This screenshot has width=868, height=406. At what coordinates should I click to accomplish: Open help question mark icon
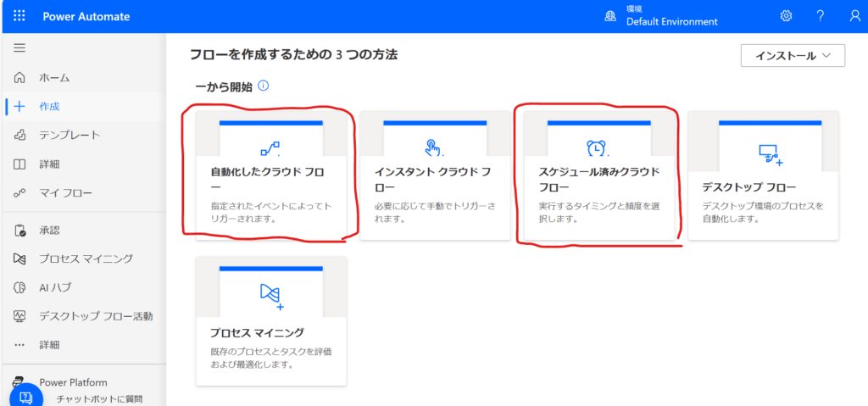coord(821,16)
